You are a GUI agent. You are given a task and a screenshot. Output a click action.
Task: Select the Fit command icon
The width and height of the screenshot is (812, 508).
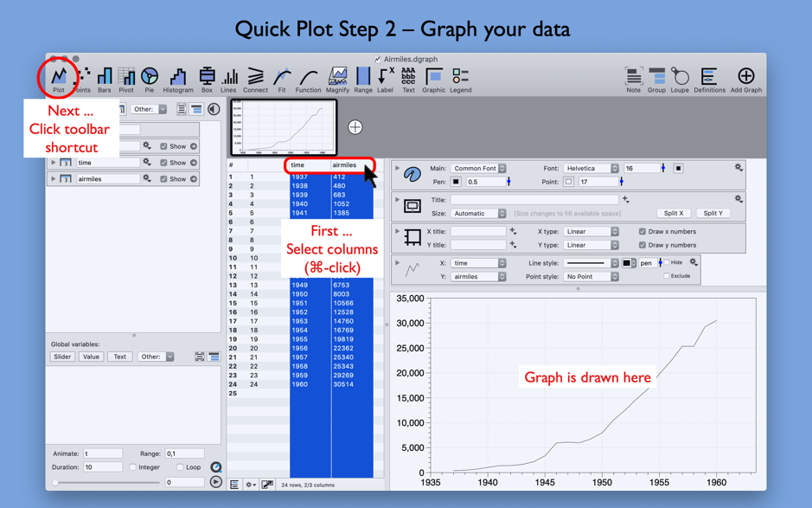[x=282, y=76]
